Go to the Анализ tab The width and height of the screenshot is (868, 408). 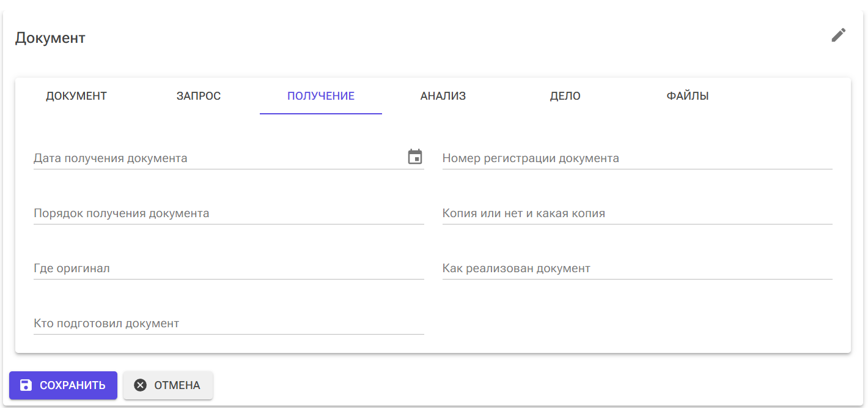[x=443, y=96]
